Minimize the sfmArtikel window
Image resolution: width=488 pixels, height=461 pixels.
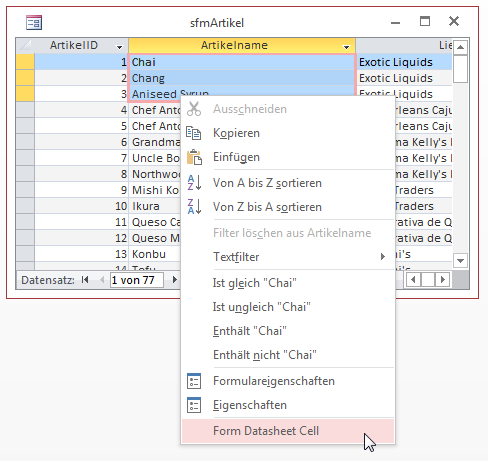point(396,23)
